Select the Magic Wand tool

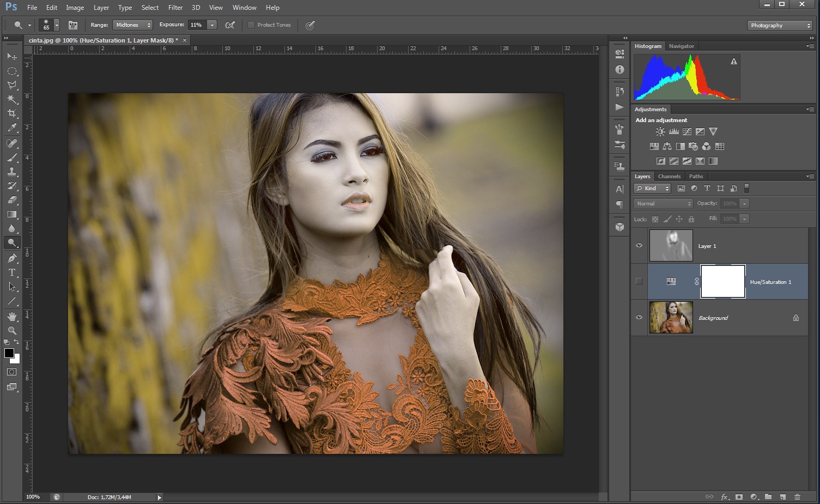click(12, 99)
